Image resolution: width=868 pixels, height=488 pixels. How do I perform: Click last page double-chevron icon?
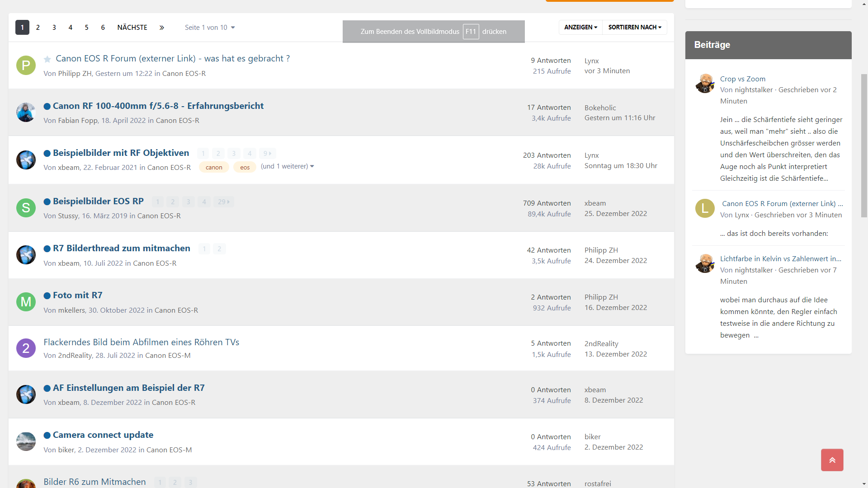pyautogui.click(x=161, y=28)
